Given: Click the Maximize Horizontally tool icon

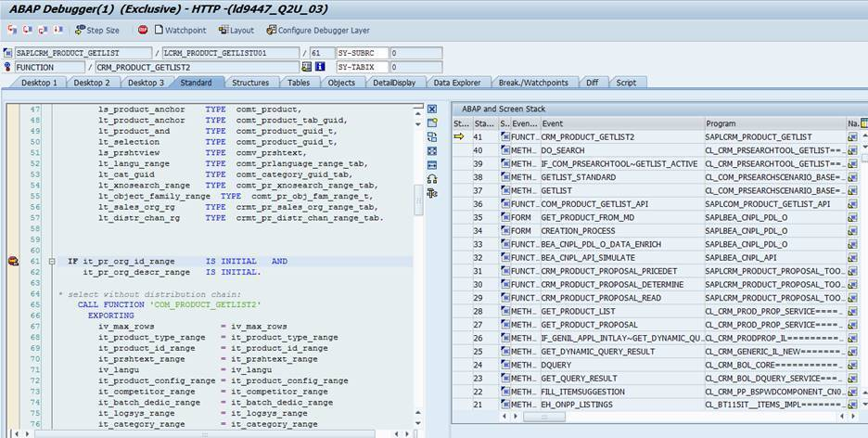Looking at the screenshot, I should click(432, 165).
